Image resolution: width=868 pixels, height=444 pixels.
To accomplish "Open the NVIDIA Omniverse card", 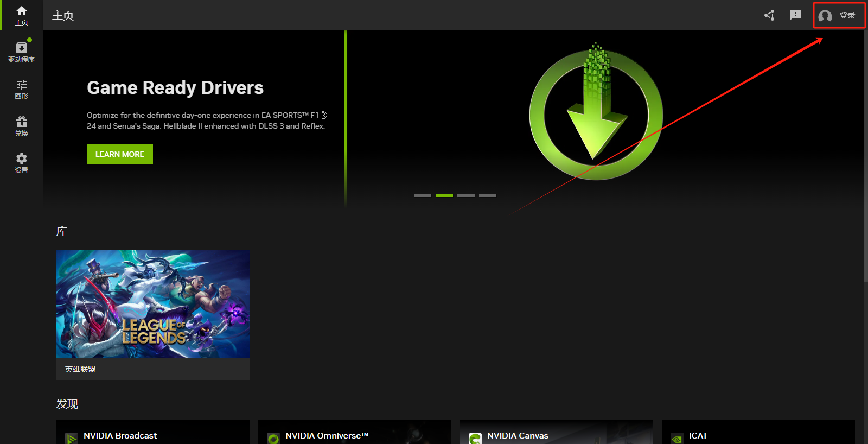I will pos(355,432).
